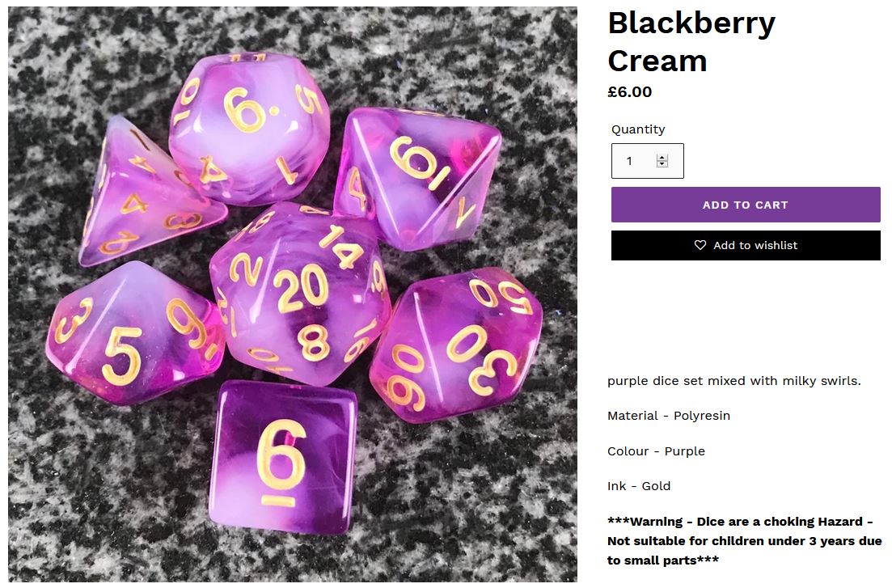Click the choking hazard warning text
This screenshot has height=588, width=892.
point(744,541)
